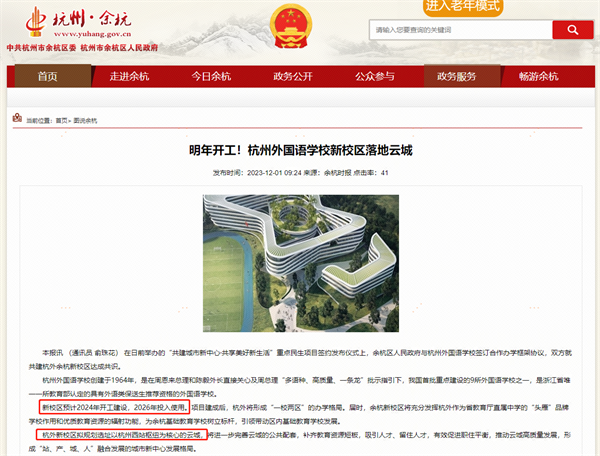600x456 pixels.
Task: Enter elderly mode via orange button
Action: [x=463, y=7]
